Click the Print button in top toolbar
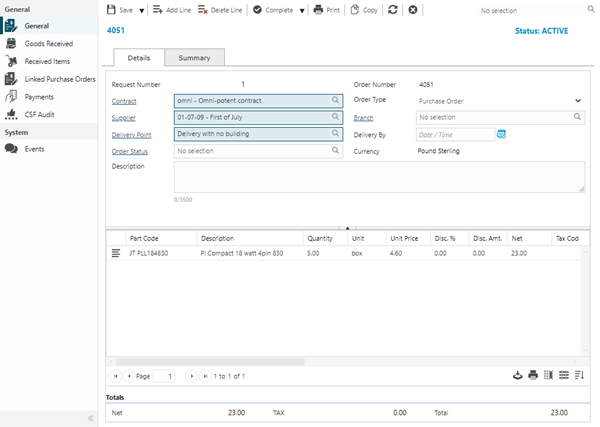 326,9
